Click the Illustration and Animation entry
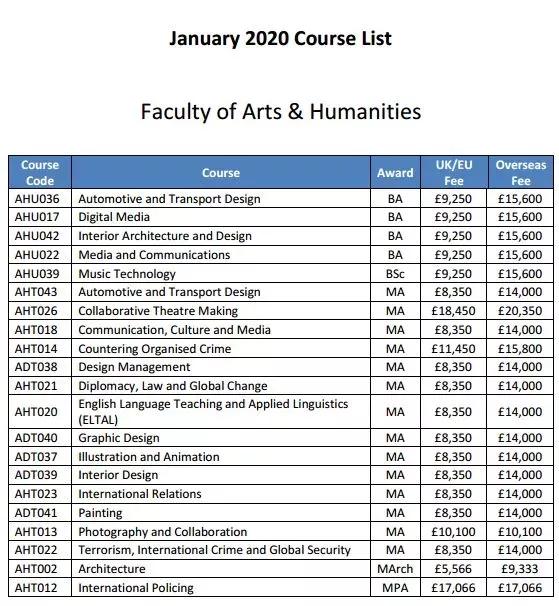The width and height of the screenshot is (559, 606). point(148,457)
